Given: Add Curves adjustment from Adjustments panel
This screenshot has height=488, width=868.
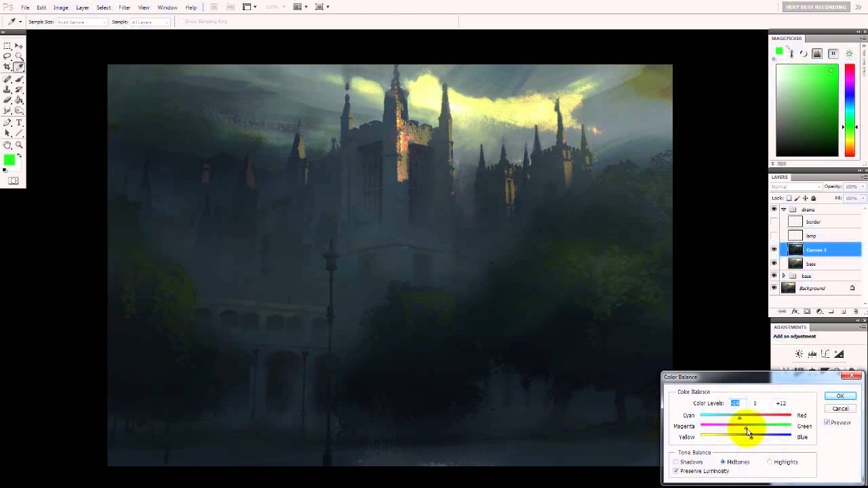Looking at the screenshot, I should (825, 354).
